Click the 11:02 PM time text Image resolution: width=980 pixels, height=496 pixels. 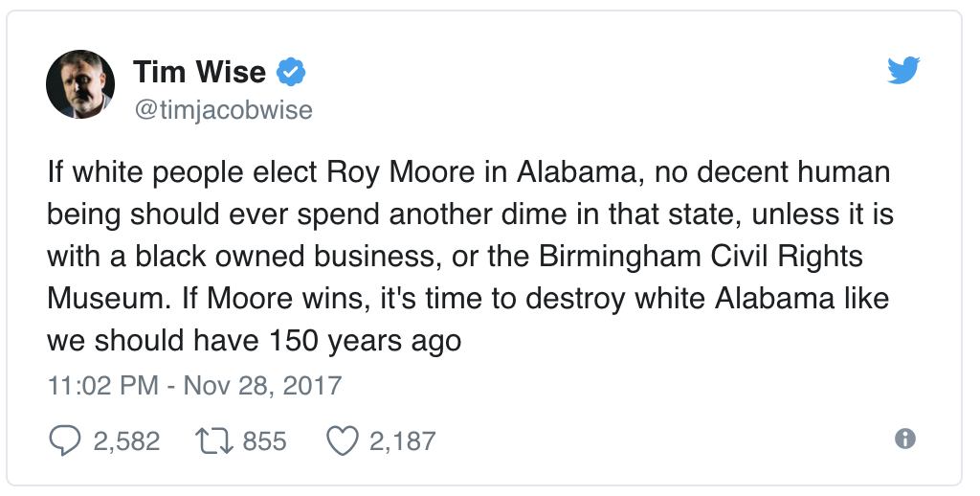click(102, 386)
